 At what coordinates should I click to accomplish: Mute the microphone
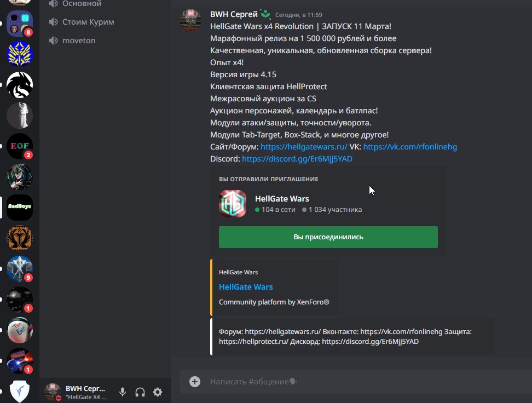(123, 392)
